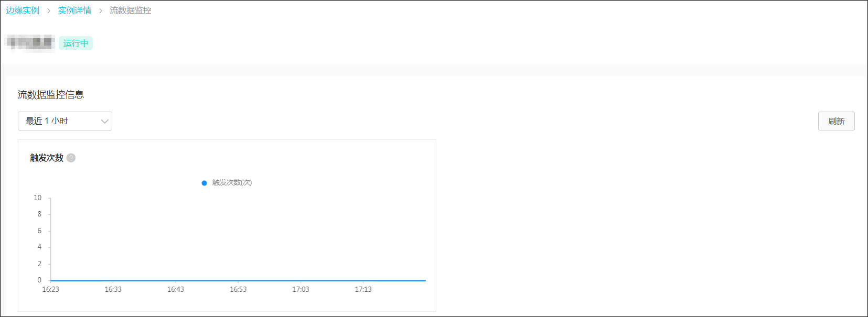This screenshot has height=317, width=868.
Task: Click the time range dropdown arrow
Action: pyautogui.click(x=104, y=121)
